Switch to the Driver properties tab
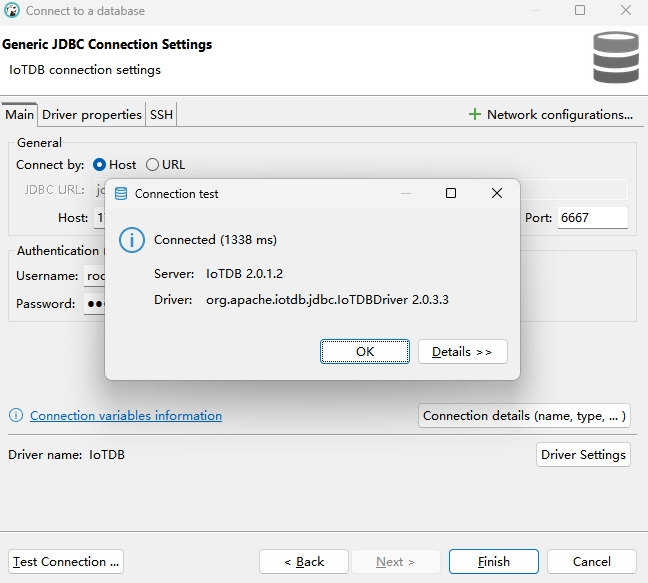The height and width of the screenshot is (583, 648). click(92, 115)
